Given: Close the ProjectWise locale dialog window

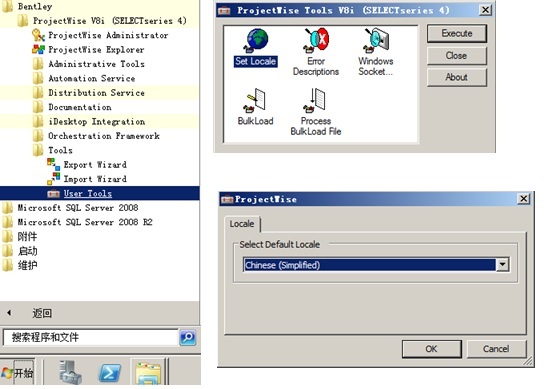Looking at the screenshot, I should click(x=523, y=199).
